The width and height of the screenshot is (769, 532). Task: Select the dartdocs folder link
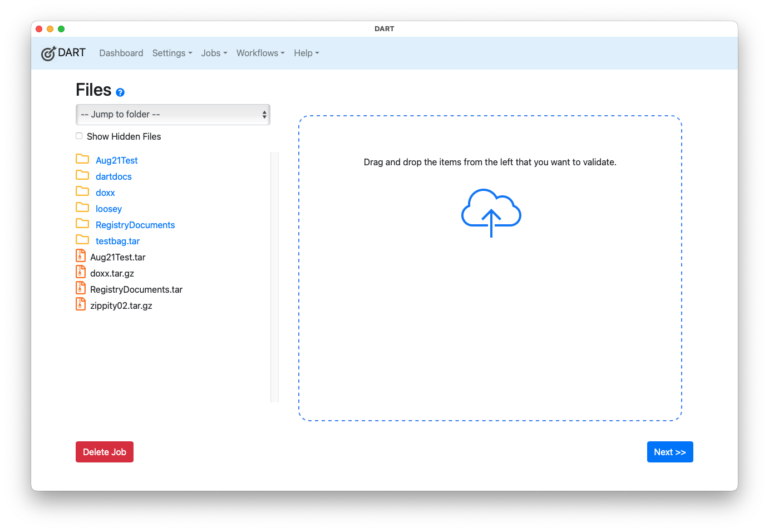114,176
